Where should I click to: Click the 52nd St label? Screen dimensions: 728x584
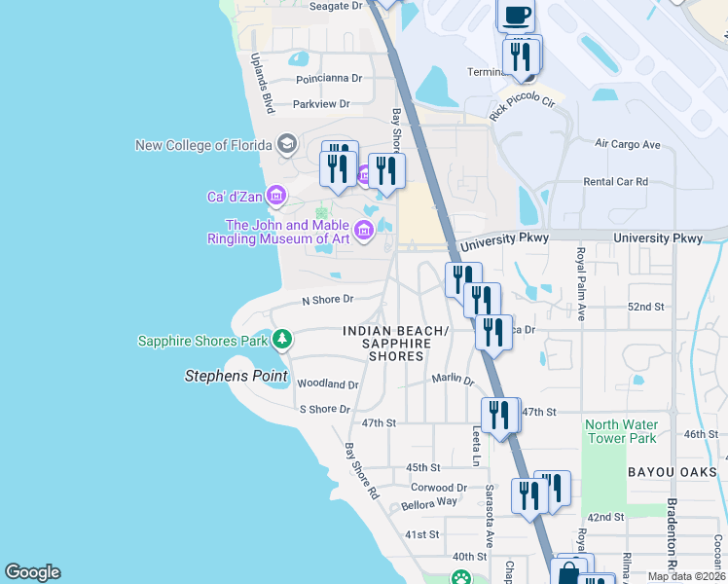[x=646, y=307]
